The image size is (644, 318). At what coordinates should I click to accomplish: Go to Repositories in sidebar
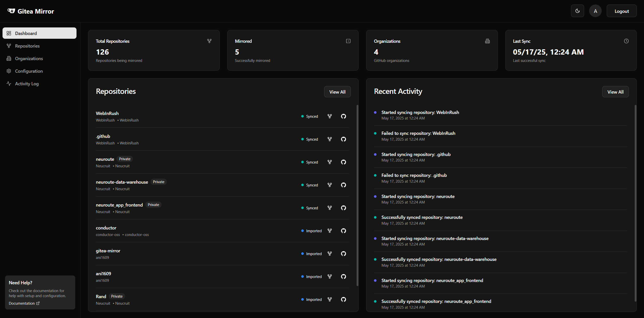click(x=27, y=46)
